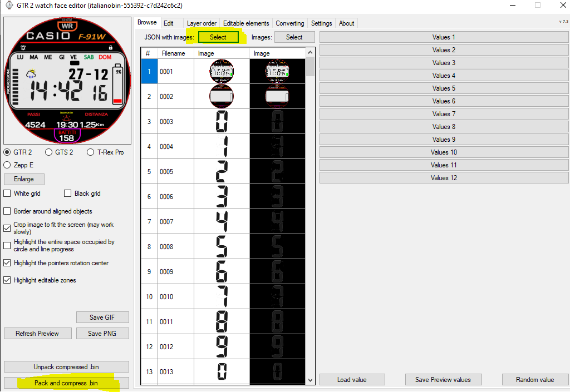Viewport: 570px width, 392px height.
Task: Open the Values 4 preset
Action: coord(444,76)
